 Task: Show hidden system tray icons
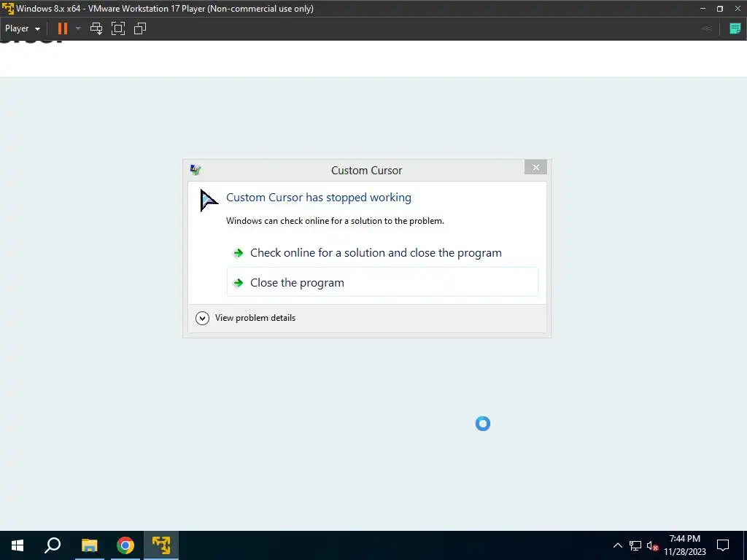tap(617, 545)
